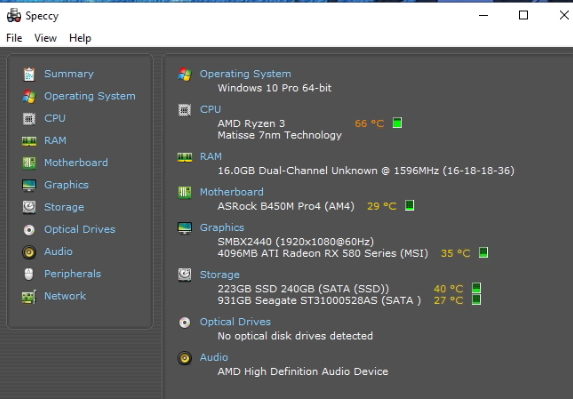Click the Network card icon in sidebar
The width and height of the screenshot is (573, 399).
click(29, 296)
